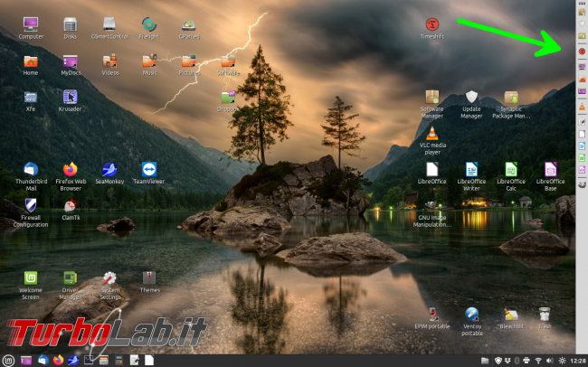This screenshot has width=588, height=367.
Task: Open TeamViewer desktop icon
Action: tap(149, 169)
